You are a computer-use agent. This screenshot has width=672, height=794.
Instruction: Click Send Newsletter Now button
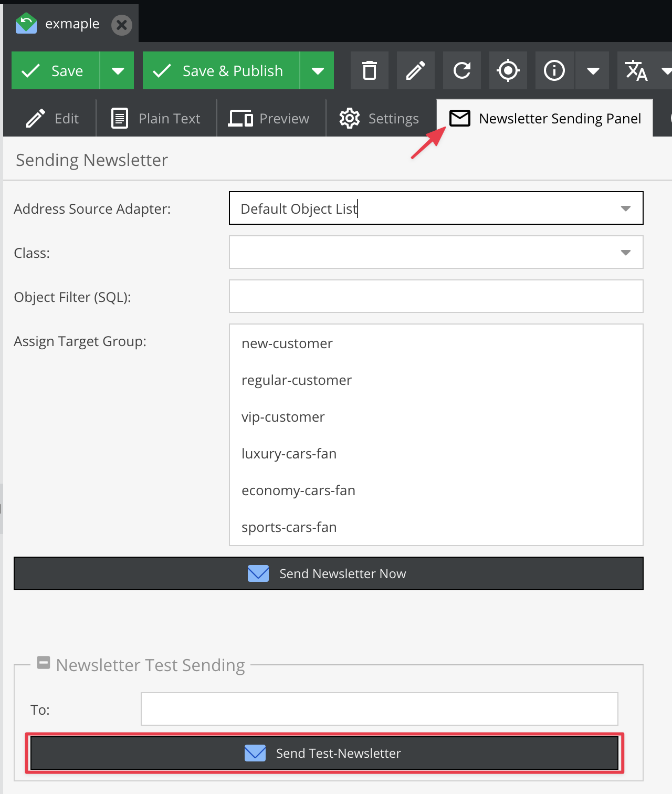coord(328,573)
